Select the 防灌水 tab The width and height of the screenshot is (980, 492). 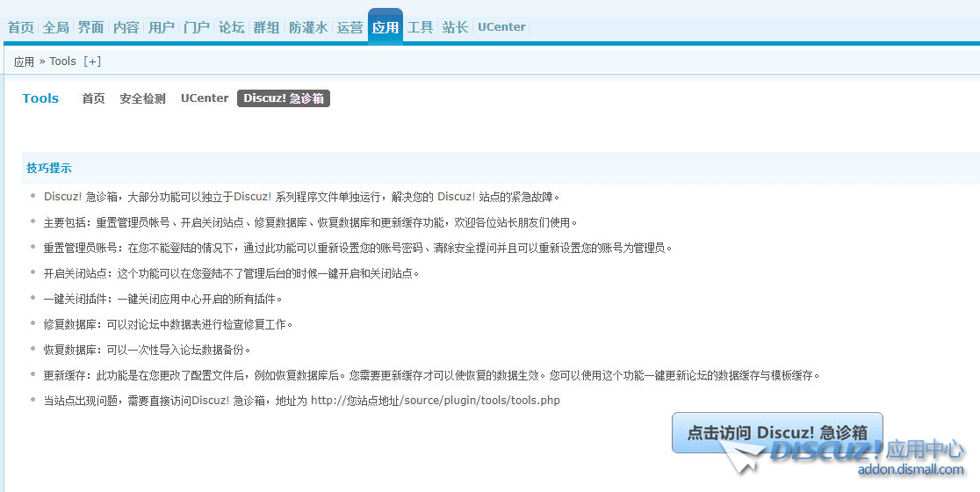[x=308, y=27]
